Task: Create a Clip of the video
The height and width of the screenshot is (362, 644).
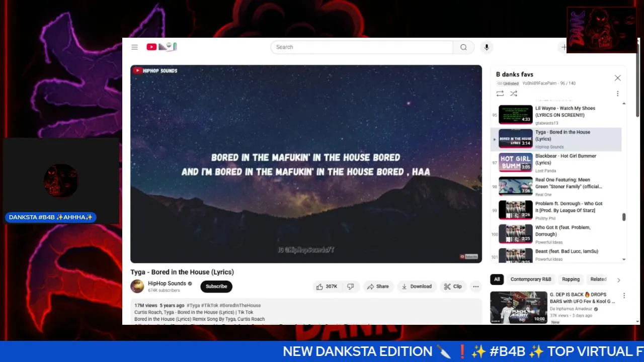Action: (x=452, y=287)
